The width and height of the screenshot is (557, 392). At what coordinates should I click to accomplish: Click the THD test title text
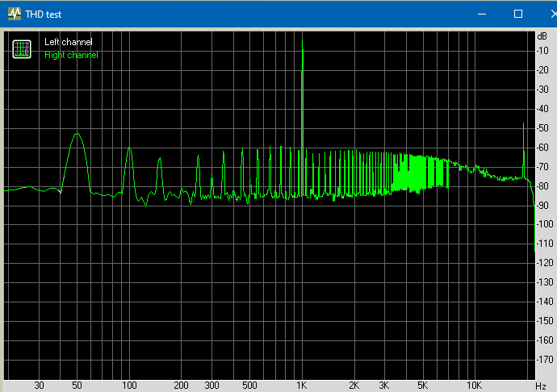(43, 15)
